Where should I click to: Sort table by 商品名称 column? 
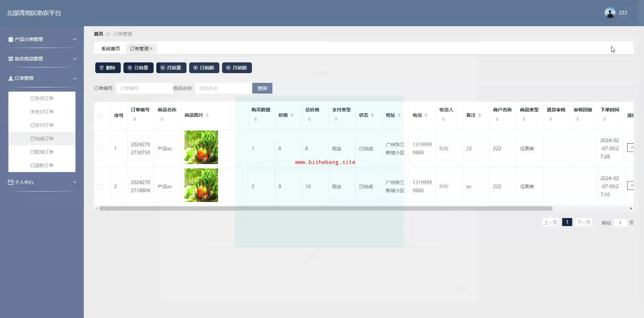coord(162,119)
